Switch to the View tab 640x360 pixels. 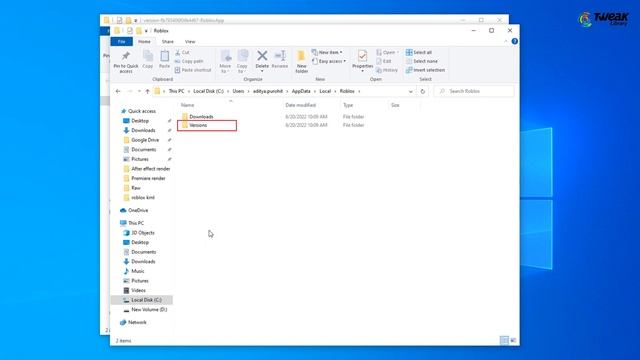pyautogui.click(x=190, y=42)
